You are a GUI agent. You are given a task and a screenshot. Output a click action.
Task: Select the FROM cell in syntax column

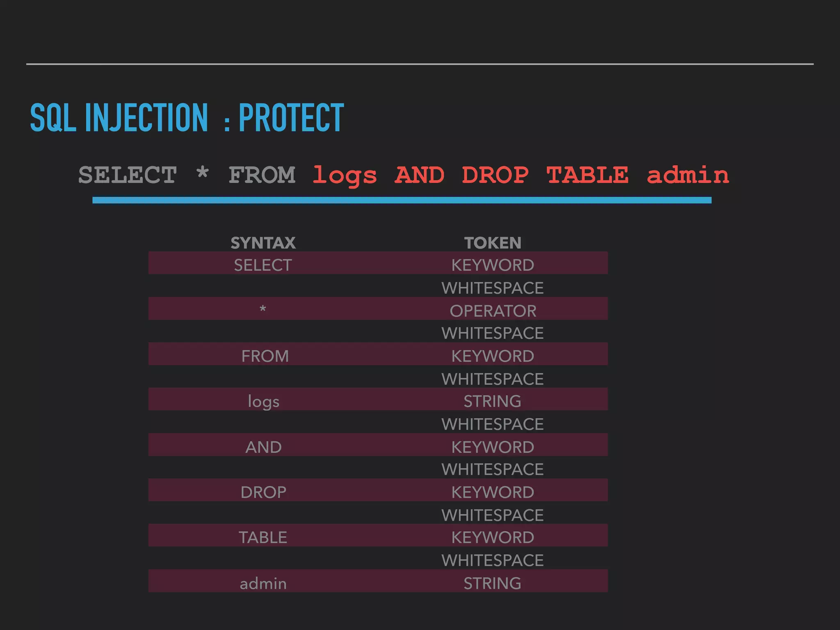(x=265, y=356)
